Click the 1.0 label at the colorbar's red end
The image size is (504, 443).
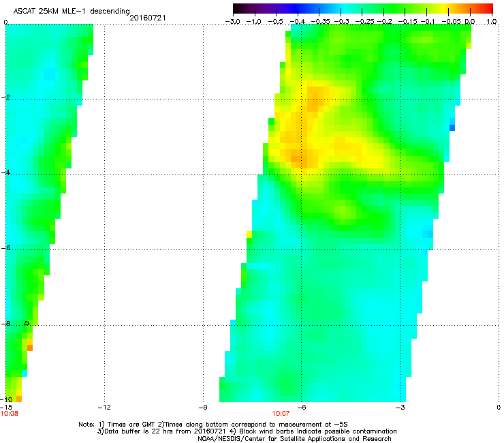click(x=492, y=22)
